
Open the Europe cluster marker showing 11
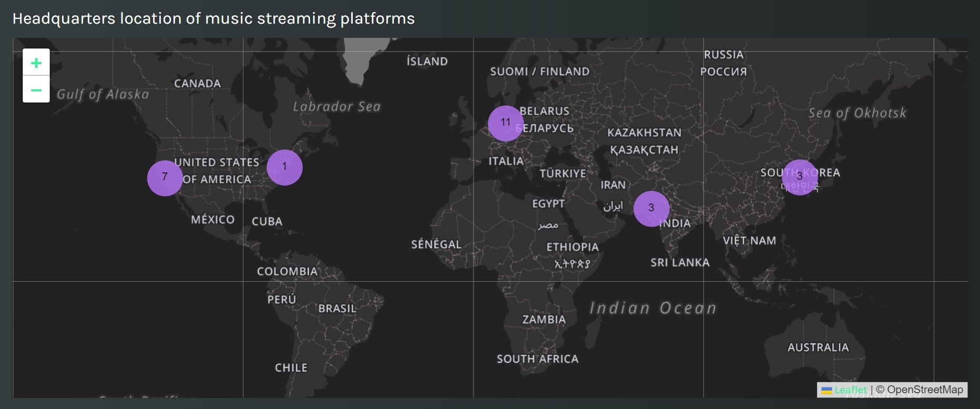coord(505,123)
